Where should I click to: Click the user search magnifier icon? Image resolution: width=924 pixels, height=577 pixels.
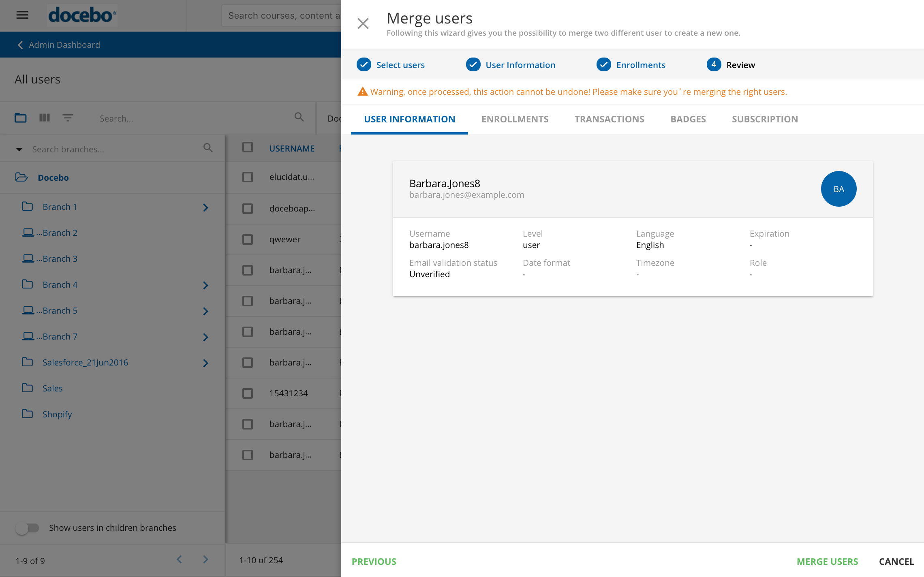pyautogui.click(x=299, y=118)
